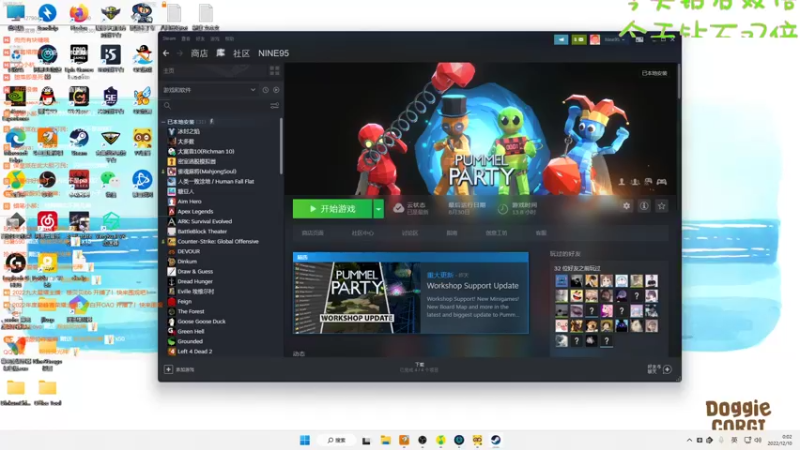Click the Steam main content scrollbar
Image resolution: width=800 pixels, height=450 pixels.
click(x=679, y=82)
